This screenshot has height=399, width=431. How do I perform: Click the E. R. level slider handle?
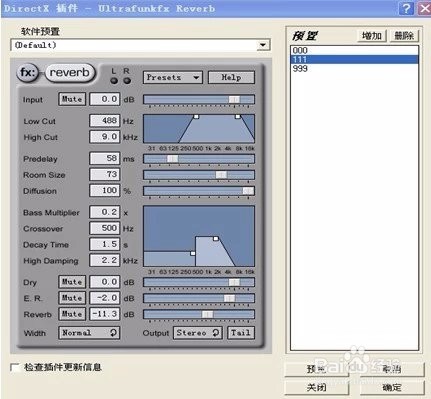click(x=229, y=298)
